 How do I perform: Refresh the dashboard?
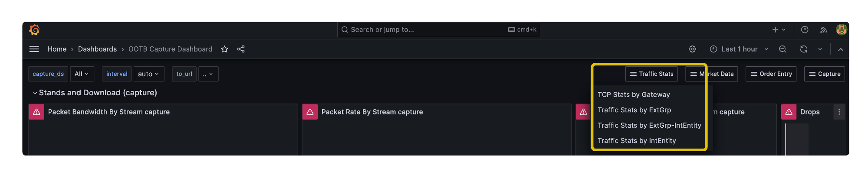coord(803,49)
